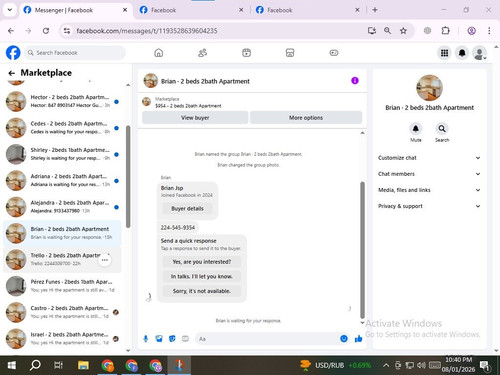Click the Search Facebook field
500x375 pixels.
pyautogui.click(x=75, y=53)
